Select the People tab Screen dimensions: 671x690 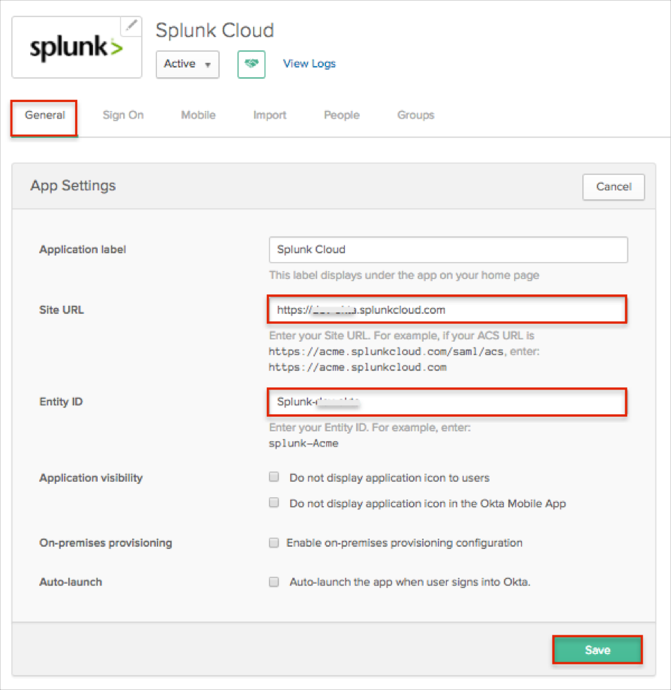pos(341,115)
